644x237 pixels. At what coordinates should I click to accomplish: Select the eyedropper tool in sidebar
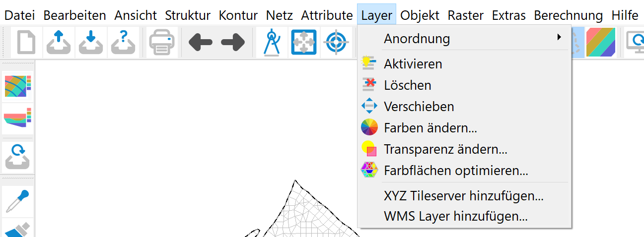click(x=18, y=200)
